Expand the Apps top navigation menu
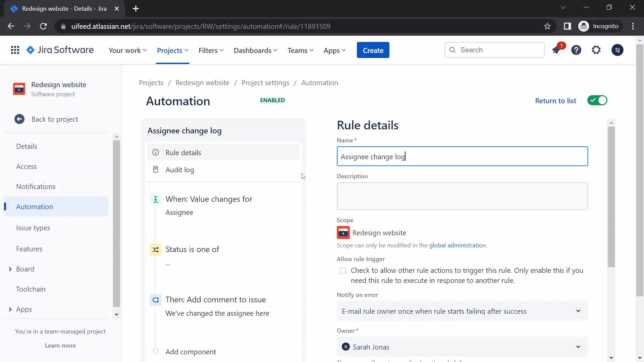 (x=334, y=51)
